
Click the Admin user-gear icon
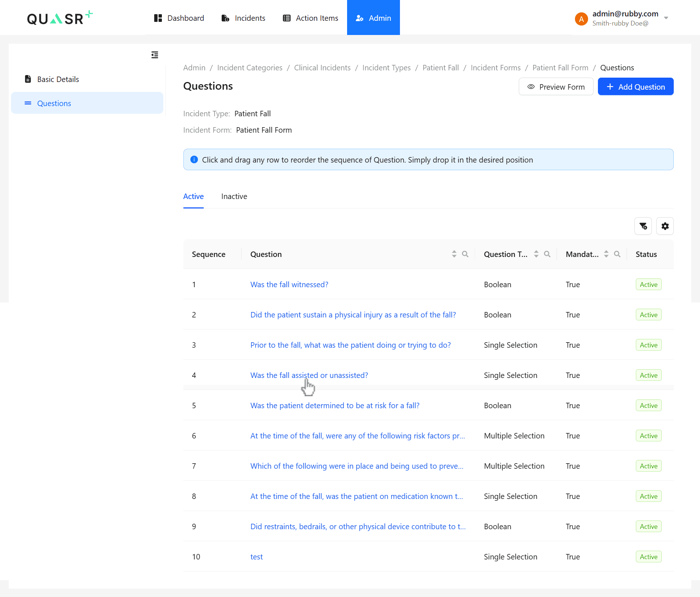click(359, 17)
